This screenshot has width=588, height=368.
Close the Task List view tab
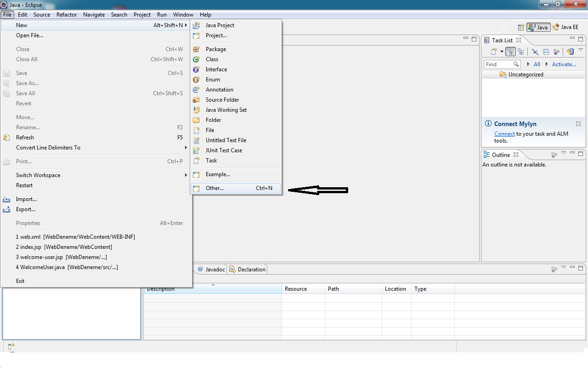pos(518,40)
